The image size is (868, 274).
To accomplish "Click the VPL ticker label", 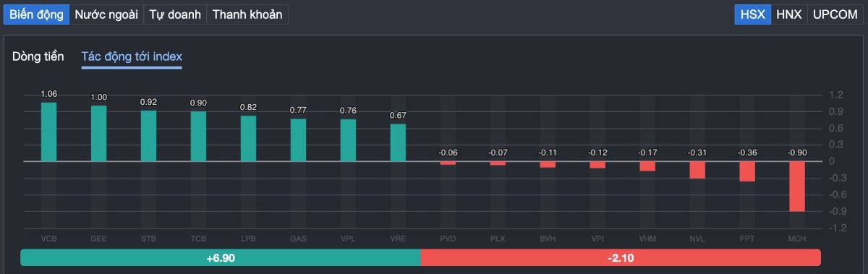I will pyautogui.click(x=348, y=239).
